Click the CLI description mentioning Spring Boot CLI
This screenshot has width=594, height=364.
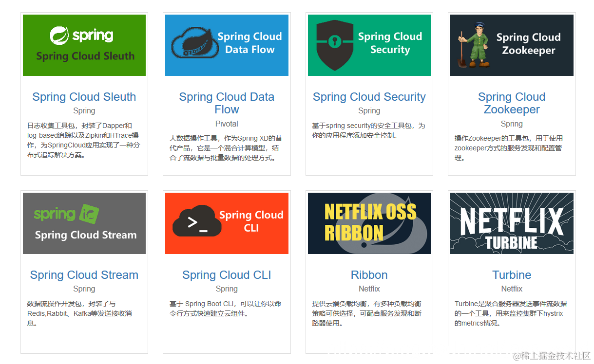(x=225, y=309)
